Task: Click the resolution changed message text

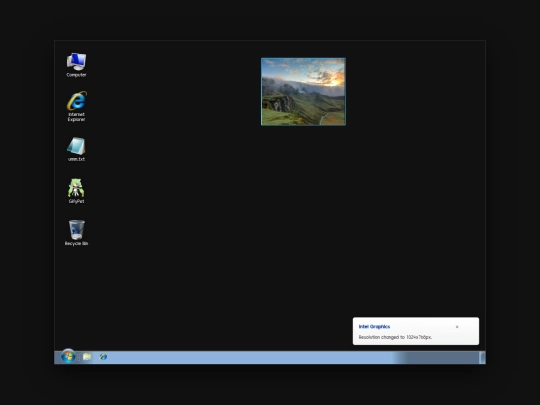Action: coord(395,337)
